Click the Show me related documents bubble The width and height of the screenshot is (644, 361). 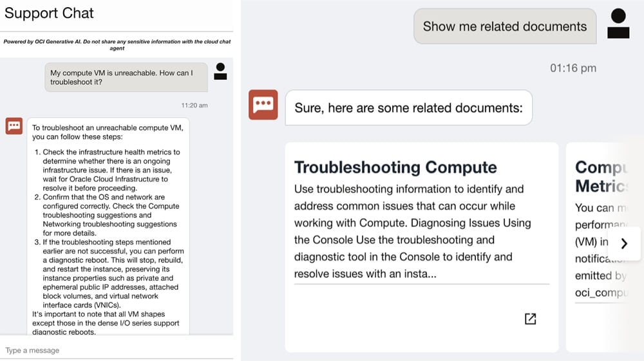[x=505, y=26]
